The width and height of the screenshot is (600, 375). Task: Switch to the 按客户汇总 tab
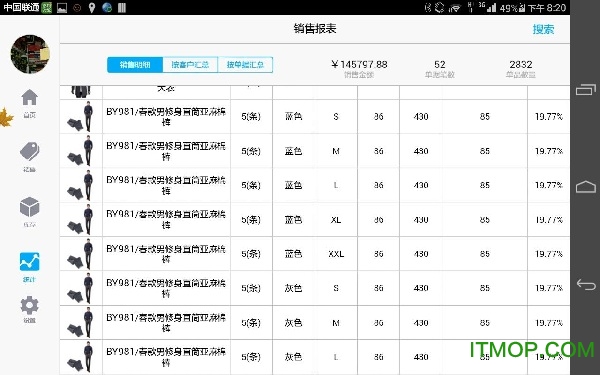click(190, 65)
